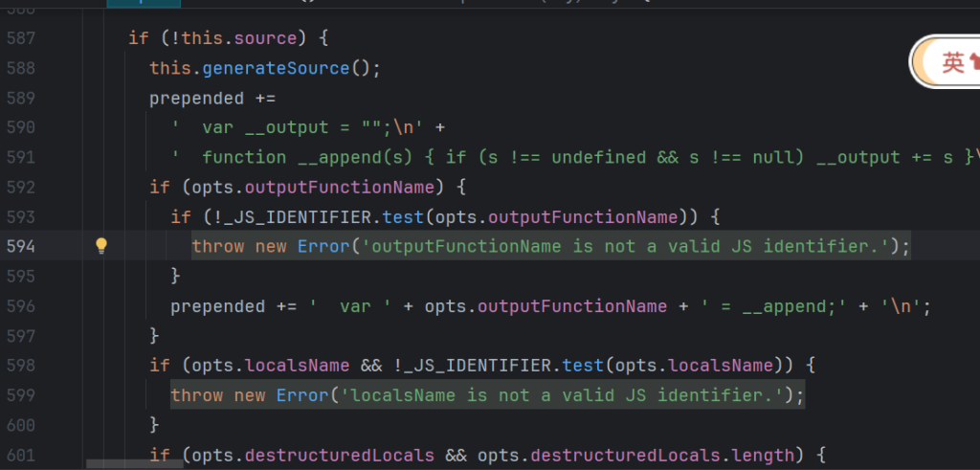Click the first opts.localsName on line 598
980x470 pixels.
[271, 365]
